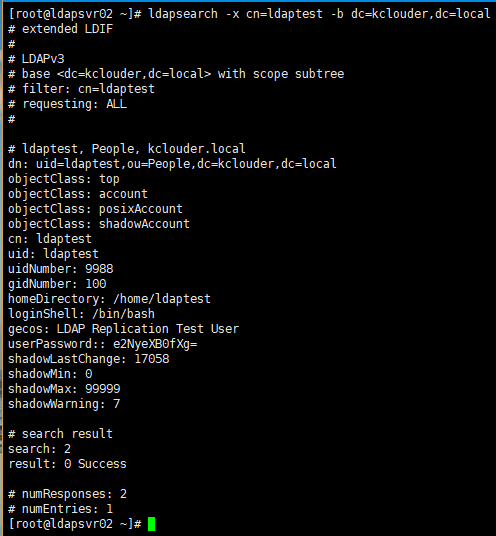Click the gidNumber 100 value
This screenshot has width=496, height=536.
(96, 284)
